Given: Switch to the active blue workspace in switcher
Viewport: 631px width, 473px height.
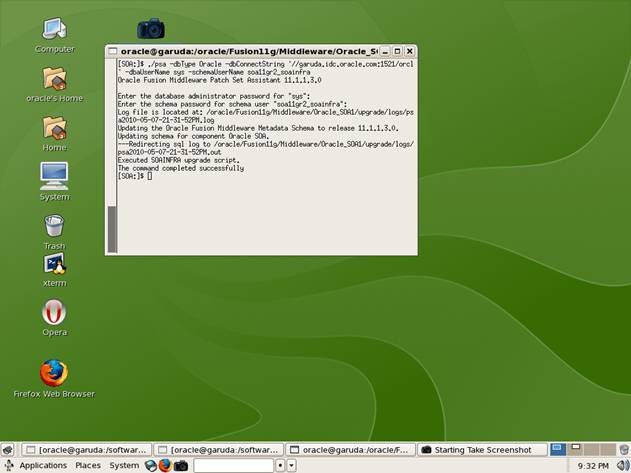Looking at the screenshot, I should [558, 450].
